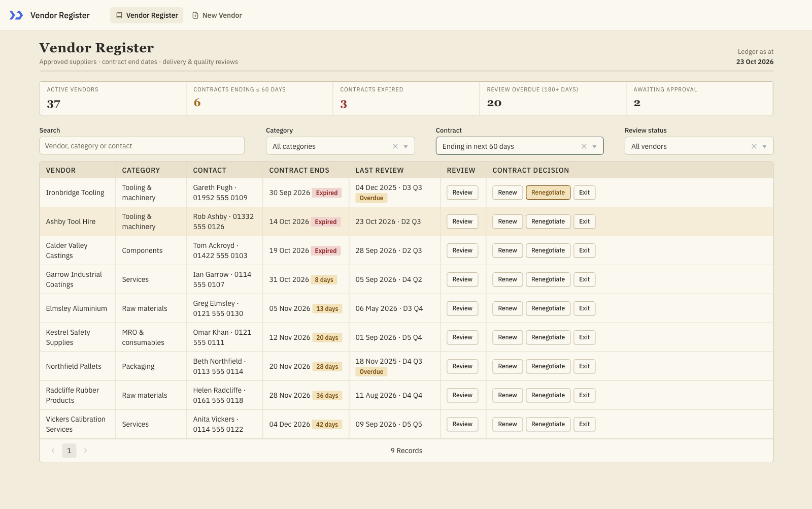Click inside the vendor Search field
The height and width of the screenshot is (509, 812).
[x=142, y=146]
